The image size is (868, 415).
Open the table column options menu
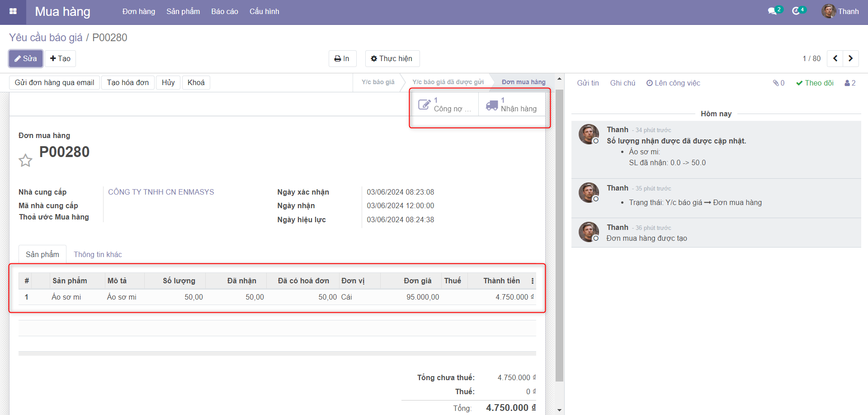point(533,281)
